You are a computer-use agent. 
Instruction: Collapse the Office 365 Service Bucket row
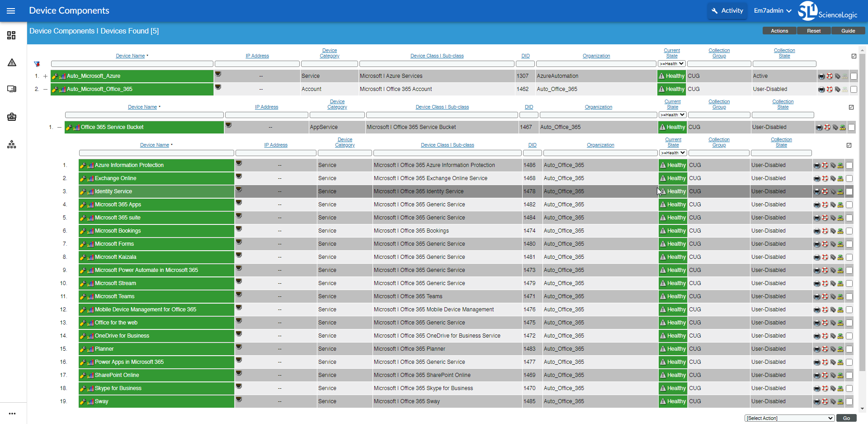59,127
